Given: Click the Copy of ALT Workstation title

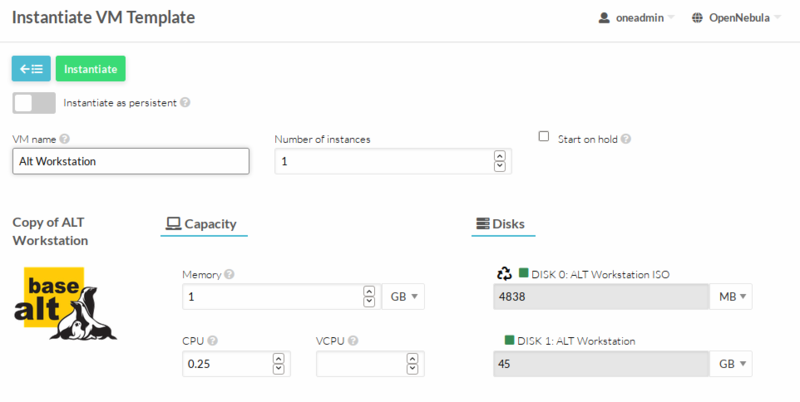Looking at the screenshot, I should (50, 232).
